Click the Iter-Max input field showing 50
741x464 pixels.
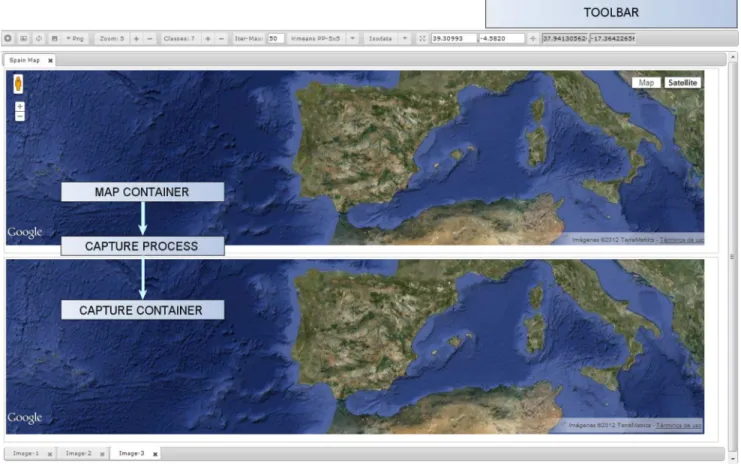pos(276,39)
